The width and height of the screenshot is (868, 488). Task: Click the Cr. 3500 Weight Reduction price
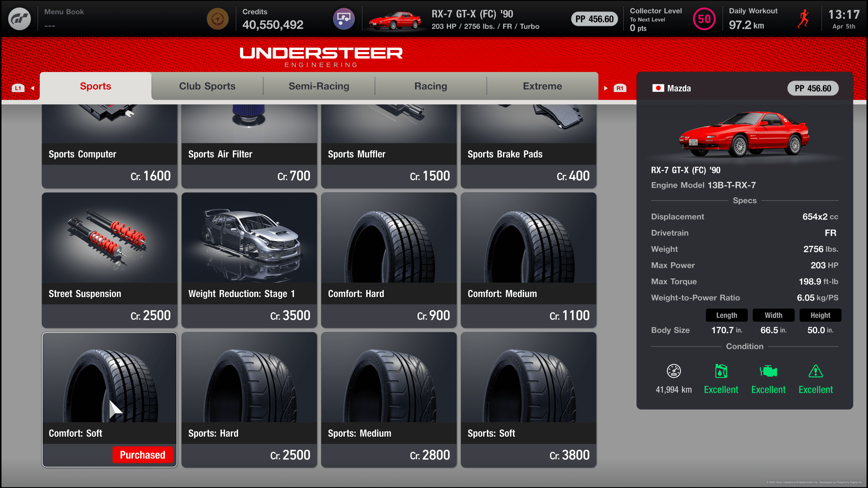tap(290, 316)
